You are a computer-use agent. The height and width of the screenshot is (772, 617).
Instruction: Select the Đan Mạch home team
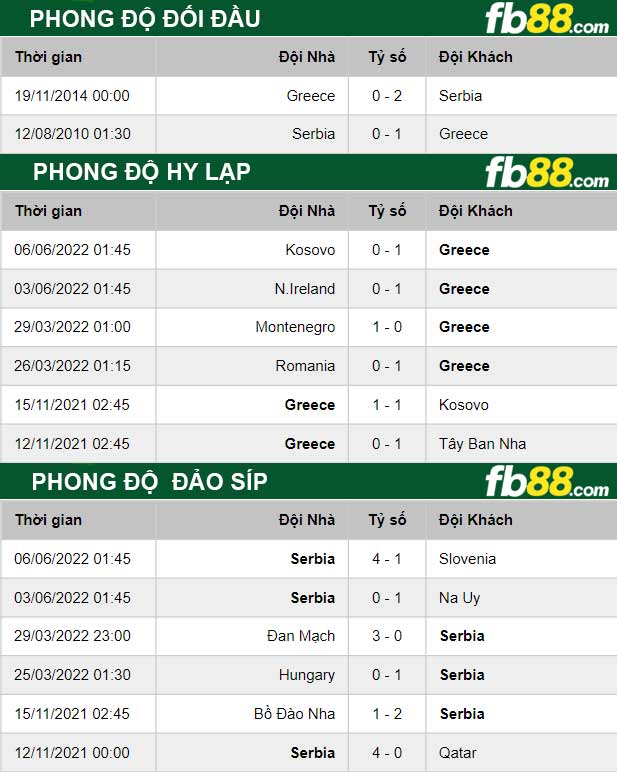[301, 636]
